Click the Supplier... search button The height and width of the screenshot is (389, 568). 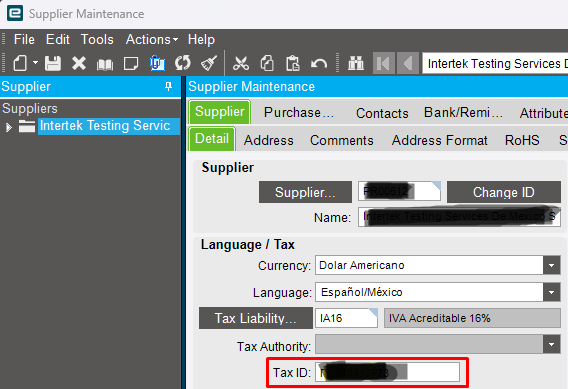pyautogui.click(x=305, y=192)
